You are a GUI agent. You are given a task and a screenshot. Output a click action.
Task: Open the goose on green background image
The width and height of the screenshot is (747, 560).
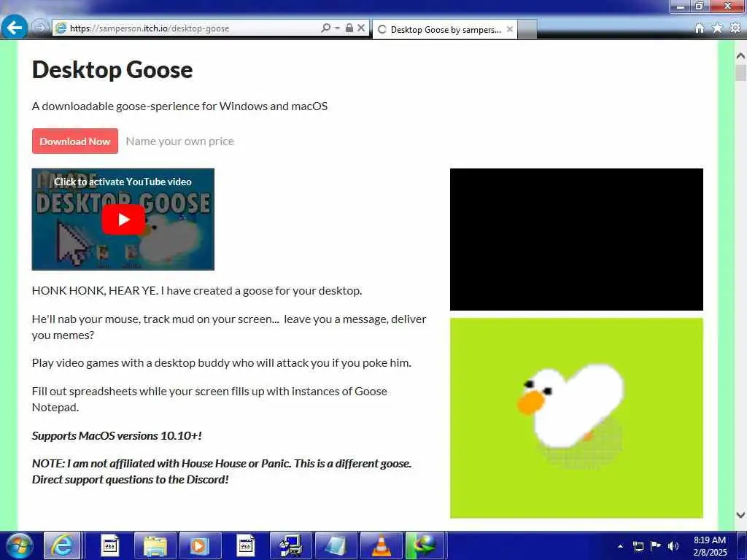[x=576, y=418]
